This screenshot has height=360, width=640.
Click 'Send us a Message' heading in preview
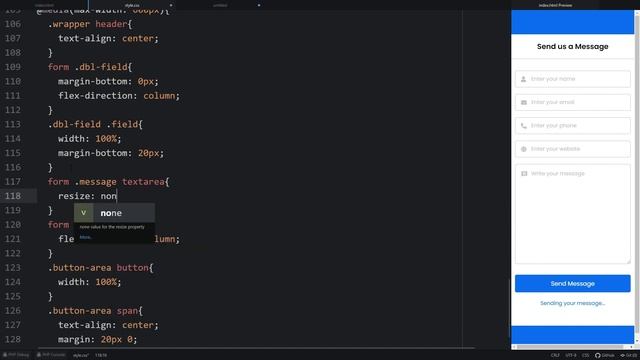click(572, 47)
